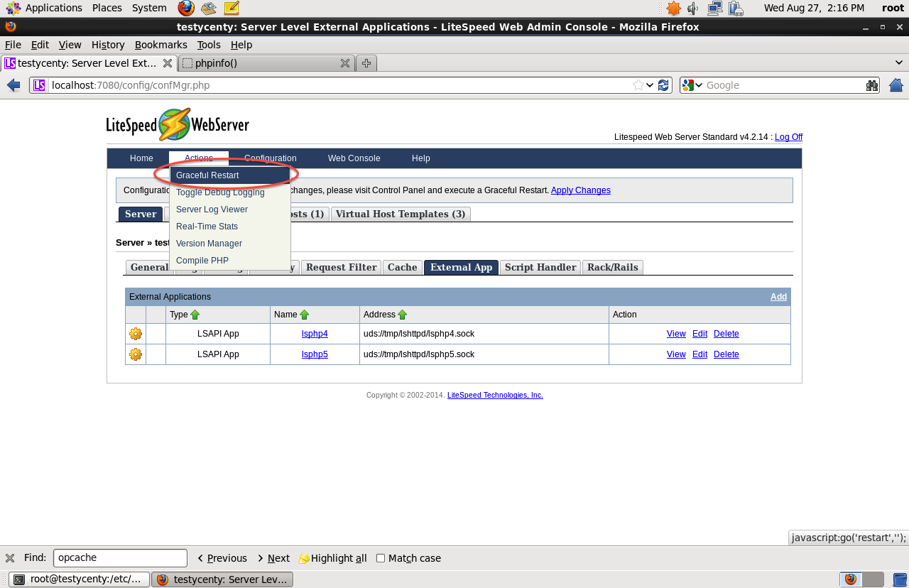Go back with the browser back arrow

[13, 85]
